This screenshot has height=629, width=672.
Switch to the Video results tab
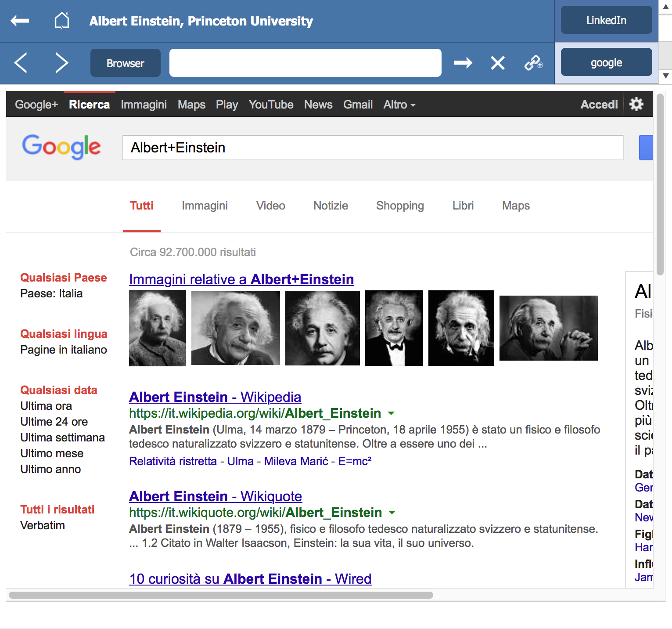[x=271, y=206]
